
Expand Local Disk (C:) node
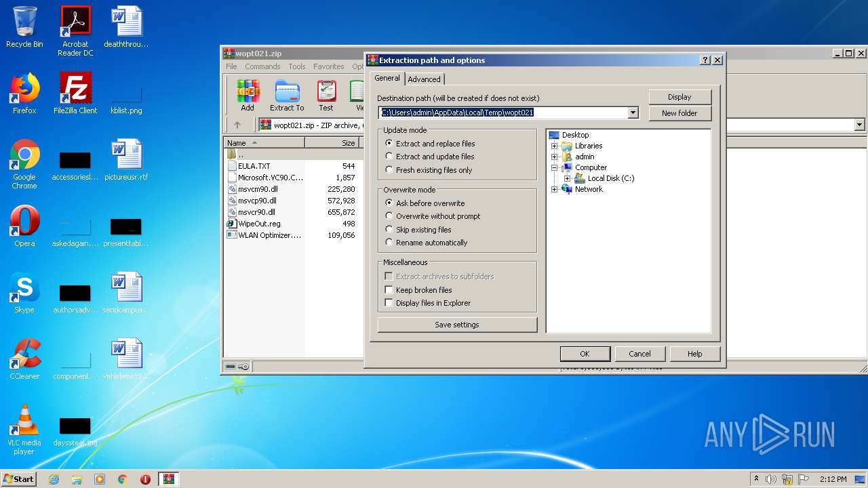coord(567,178)
